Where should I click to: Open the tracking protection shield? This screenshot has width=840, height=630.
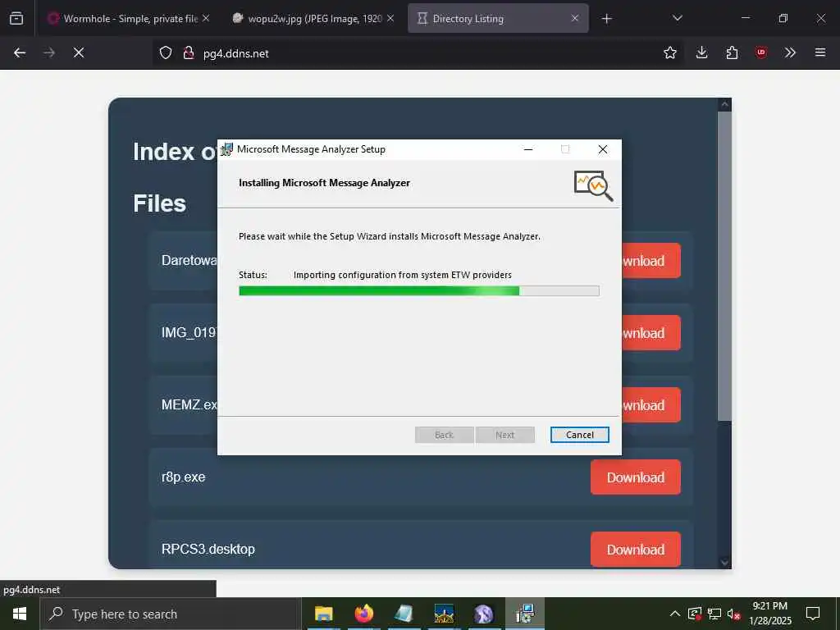click(x=166, y=52)
